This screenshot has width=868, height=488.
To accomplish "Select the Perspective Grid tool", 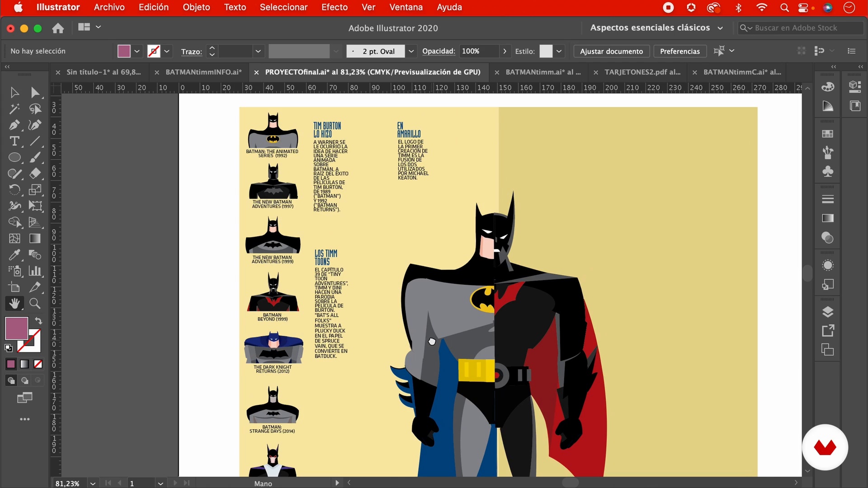I will (35, 222).
